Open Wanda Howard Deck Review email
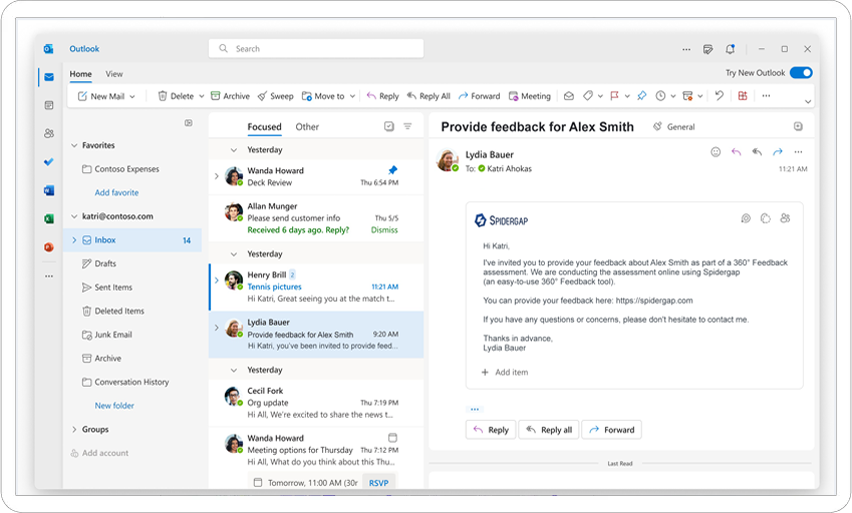 coord(316,177)
